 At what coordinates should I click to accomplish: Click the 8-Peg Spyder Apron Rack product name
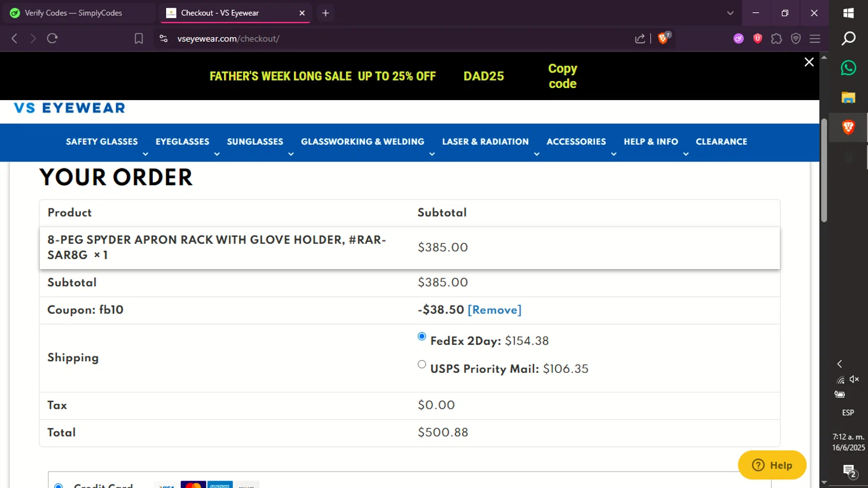point(217,247)
